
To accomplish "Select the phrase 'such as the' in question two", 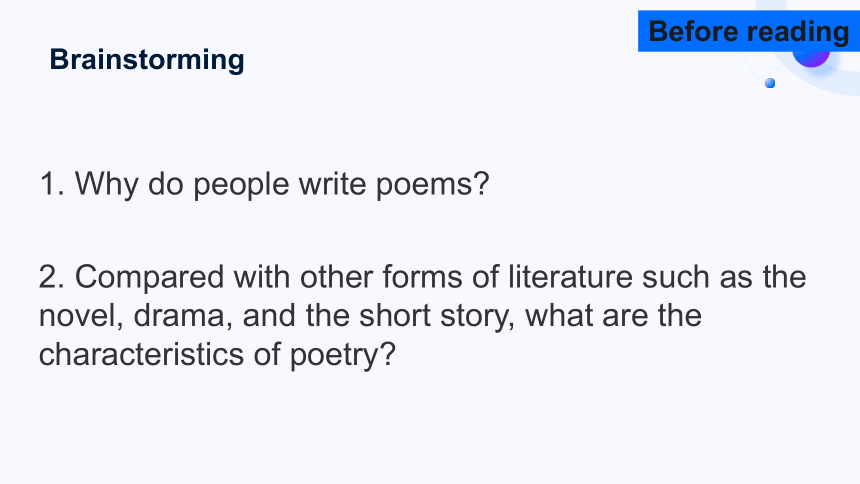I will [x=724, y=277].
